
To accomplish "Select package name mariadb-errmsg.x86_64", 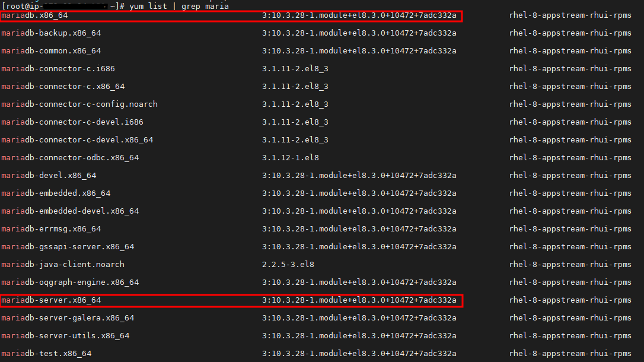I will [x=51, y=229].
